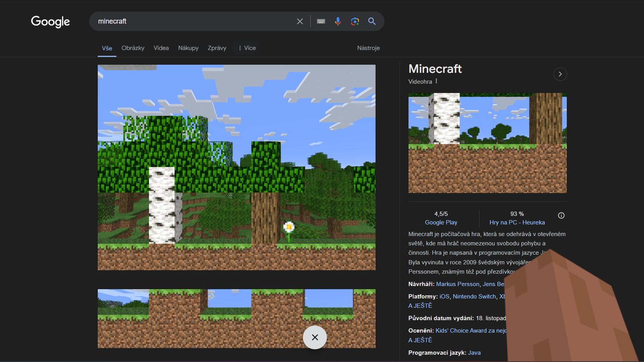Open the on-screen keyboard icon
Viewport: 644px width, 362px height.
point(320,21)
